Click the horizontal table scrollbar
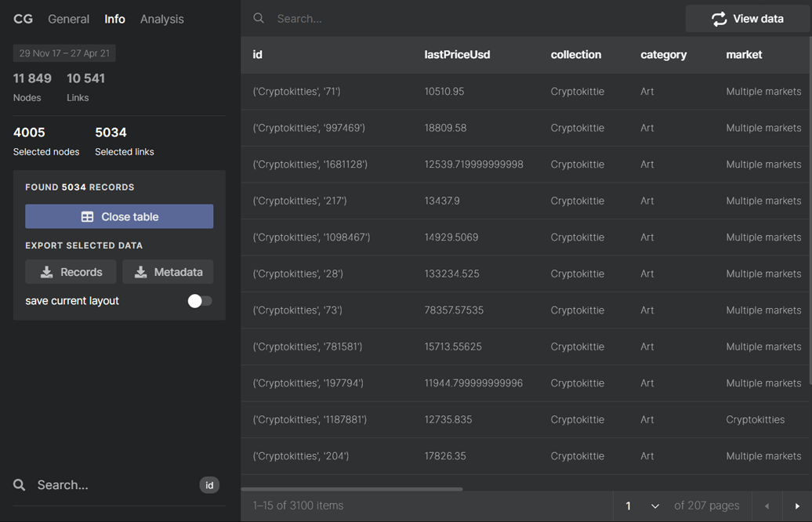 [352, 489]
